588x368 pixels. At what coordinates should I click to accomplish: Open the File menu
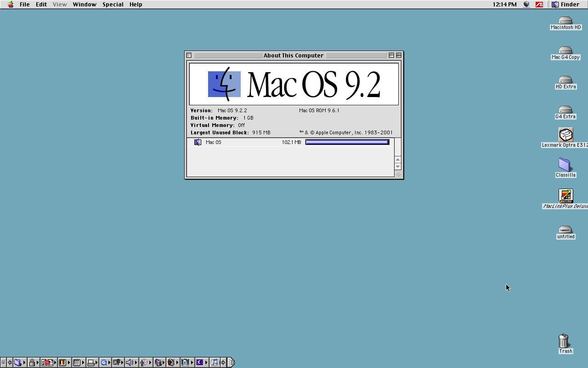click(x=24, y=4)
